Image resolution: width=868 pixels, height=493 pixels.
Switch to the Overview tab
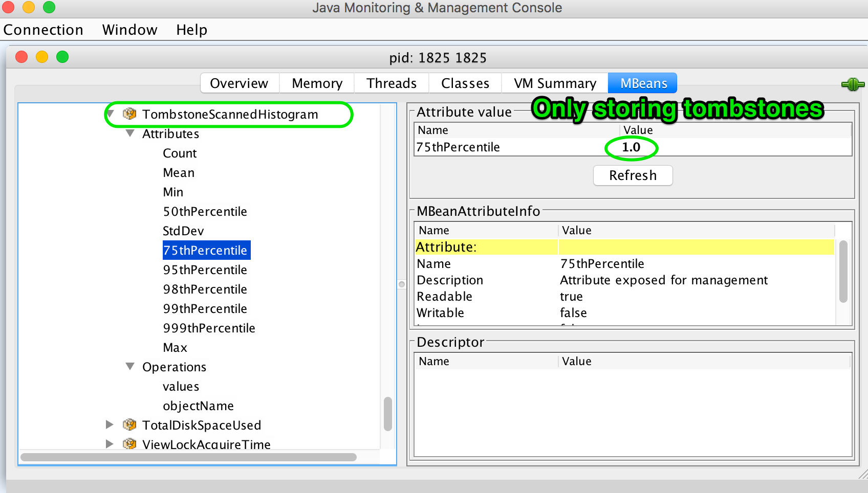click(239, 83)
